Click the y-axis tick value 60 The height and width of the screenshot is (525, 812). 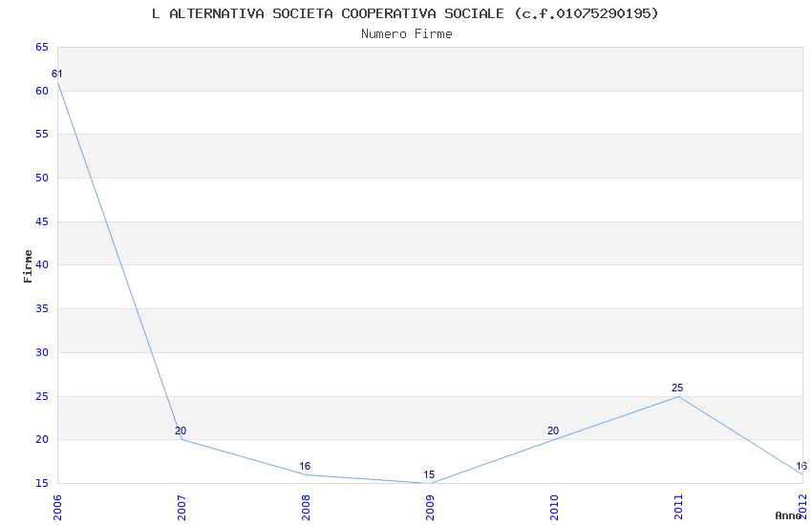(x=42, y=91)
